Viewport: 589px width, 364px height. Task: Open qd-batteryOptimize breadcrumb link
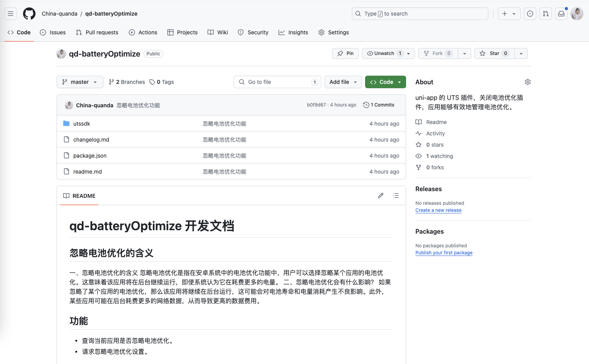coord(111,14)
